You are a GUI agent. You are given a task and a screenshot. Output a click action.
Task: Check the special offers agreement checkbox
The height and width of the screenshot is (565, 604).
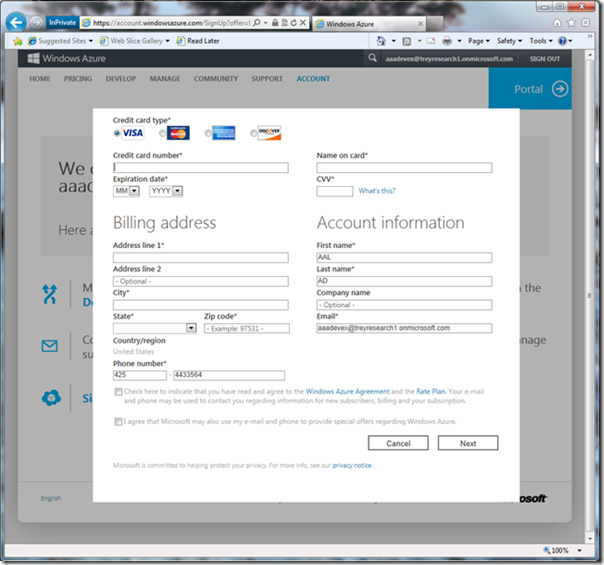118,422
